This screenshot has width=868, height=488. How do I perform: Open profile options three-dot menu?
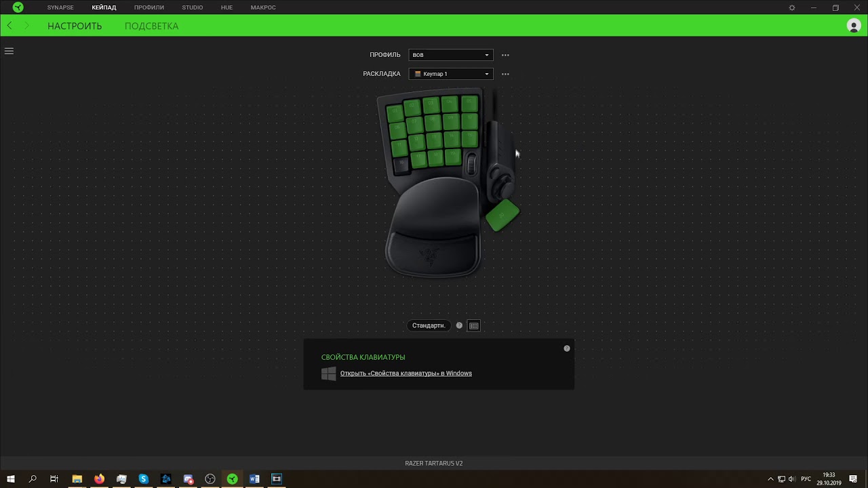pyautogui.click(x=505, y=55)
